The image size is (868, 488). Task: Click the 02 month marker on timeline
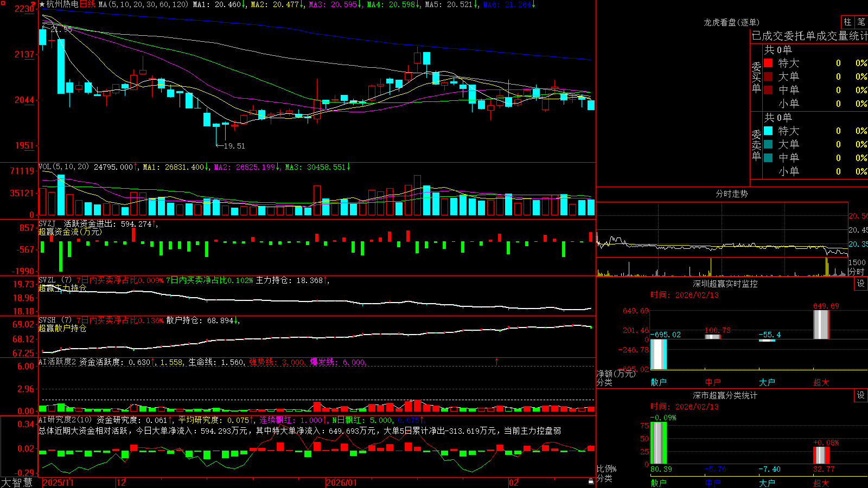(514, 483)
